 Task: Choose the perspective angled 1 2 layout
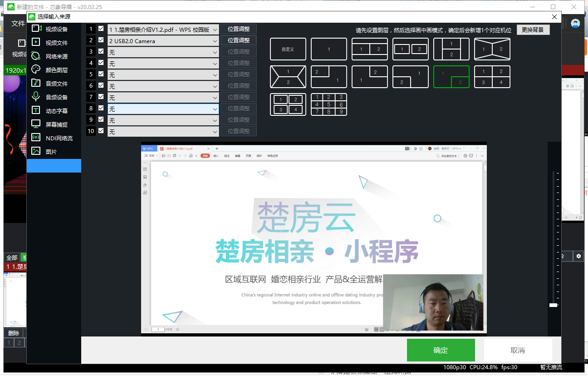492,49
